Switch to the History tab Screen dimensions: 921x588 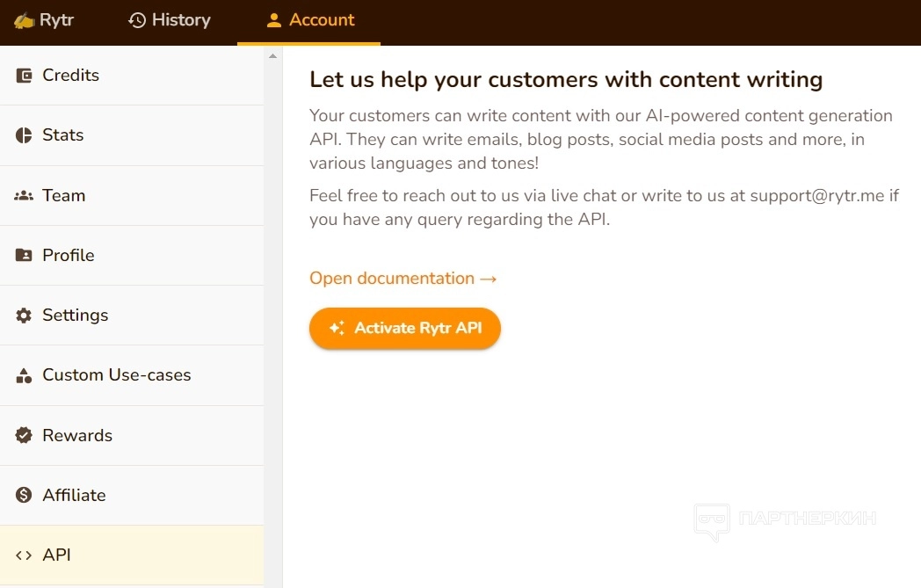click(x=170, y=20)
